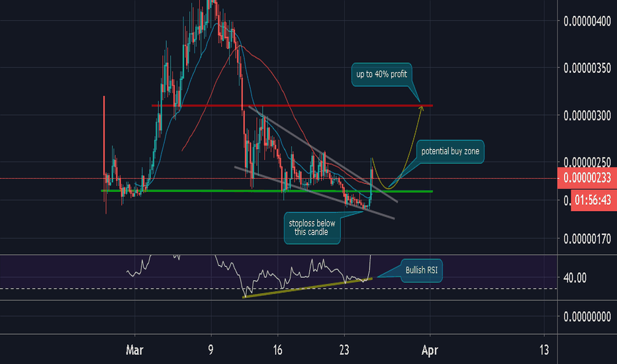Select the 'potential buy zone' callout
The height and width of the screenshot is (364, 617).
point(450,152)
